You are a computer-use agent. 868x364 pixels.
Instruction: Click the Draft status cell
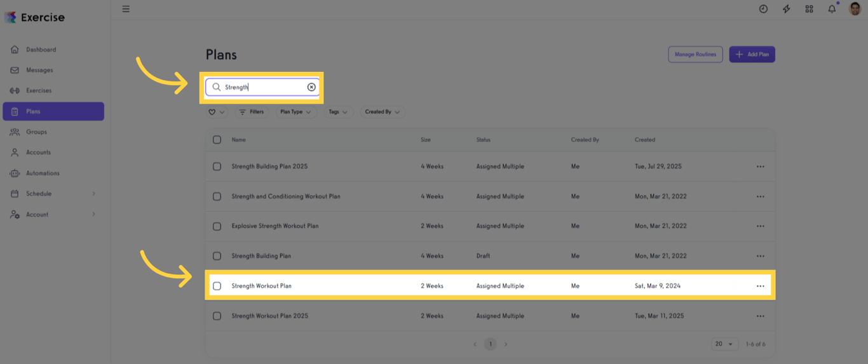(484, 256)
